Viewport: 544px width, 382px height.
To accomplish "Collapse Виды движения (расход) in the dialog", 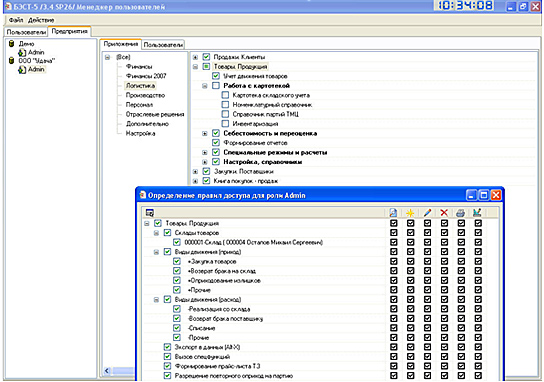I will [156, 299].
